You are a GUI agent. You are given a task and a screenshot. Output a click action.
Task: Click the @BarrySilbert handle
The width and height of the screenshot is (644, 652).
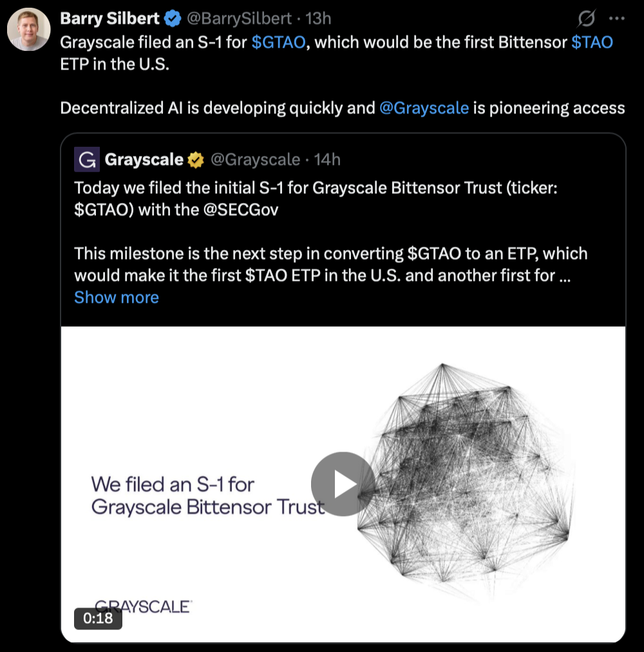point(239,19)
